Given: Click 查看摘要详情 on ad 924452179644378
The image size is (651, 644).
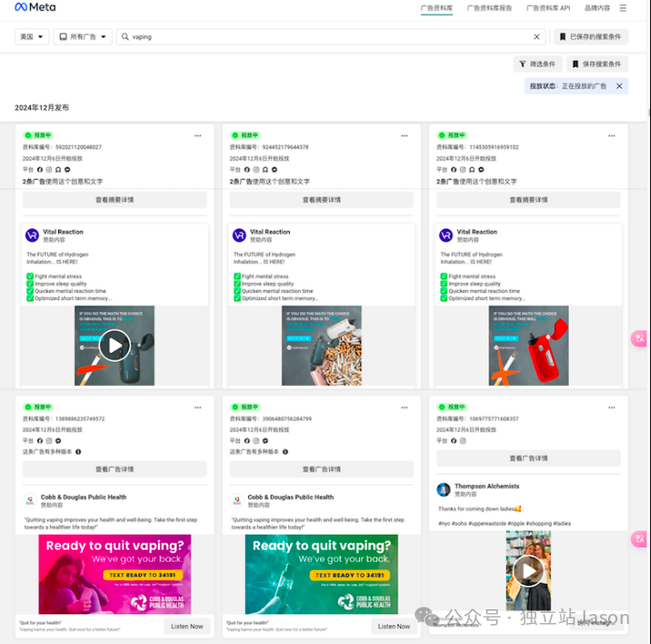Looking at the screenshot, I should [322, 200].
